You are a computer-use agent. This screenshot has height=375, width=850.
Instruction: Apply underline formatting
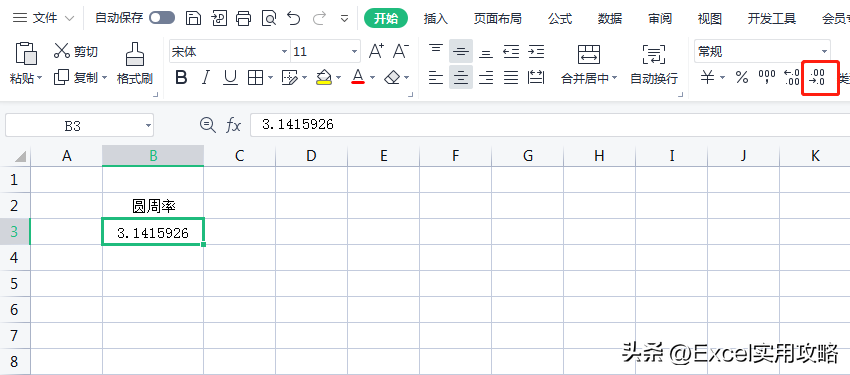pyautogui.click(x=230, y=78)
